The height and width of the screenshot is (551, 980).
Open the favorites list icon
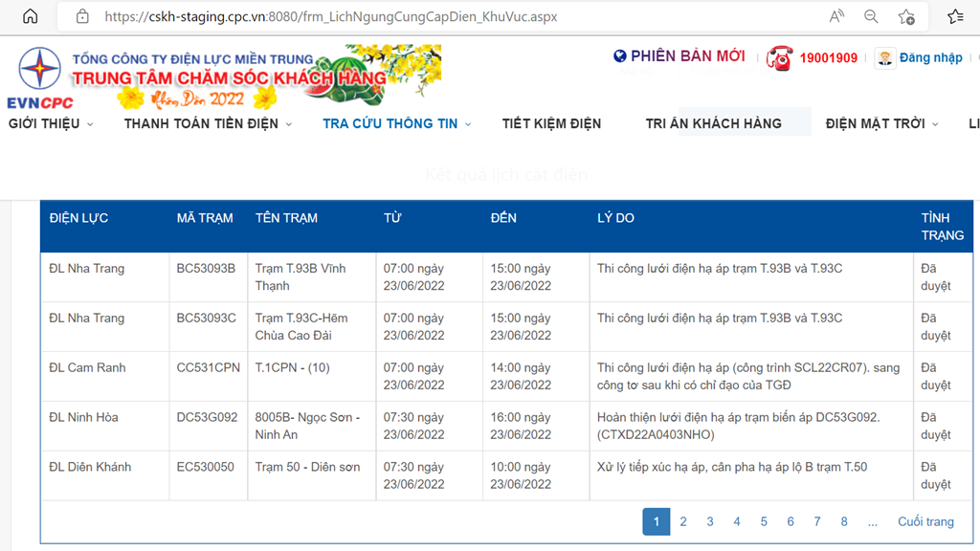tap(955, 16)
